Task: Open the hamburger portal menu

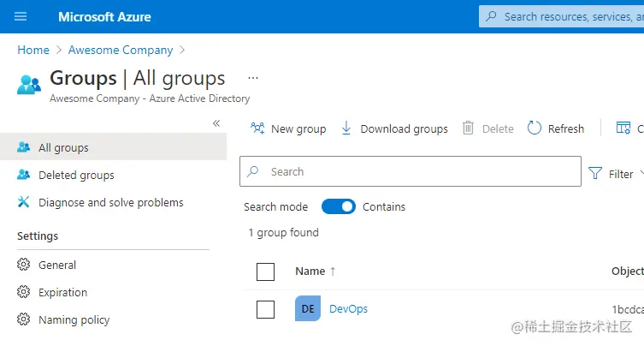Action: (x=21, y=16)
